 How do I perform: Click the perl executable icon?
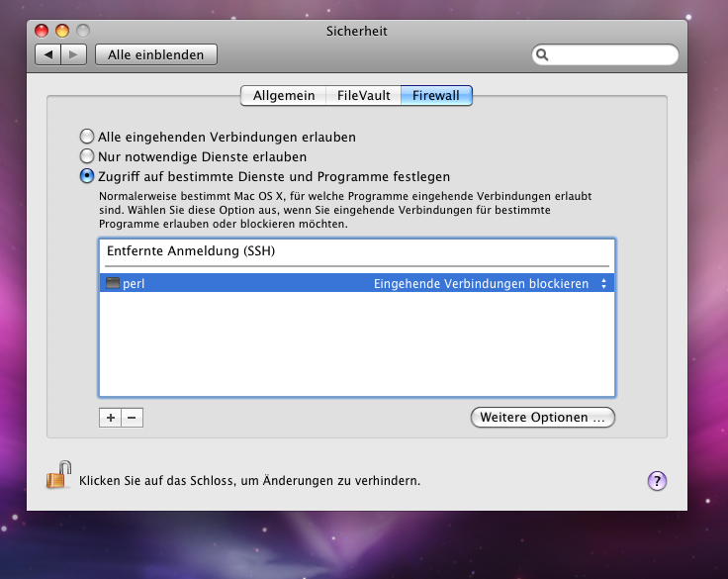pos(113,282)
